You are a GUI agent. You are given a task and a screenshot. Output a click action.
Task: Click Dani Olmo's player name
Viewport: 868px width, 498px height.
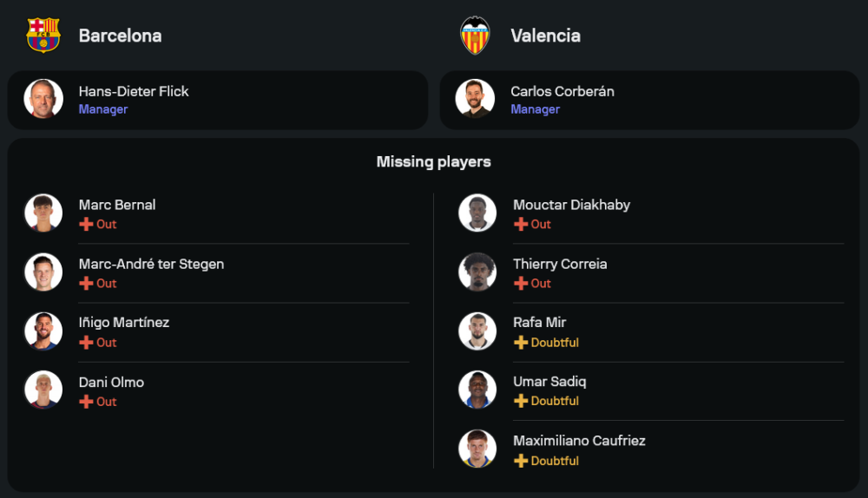point(111,382)
